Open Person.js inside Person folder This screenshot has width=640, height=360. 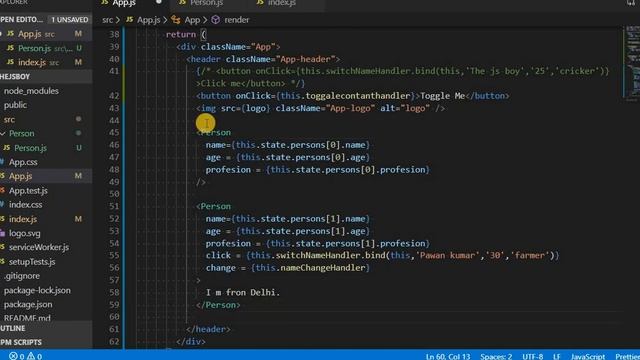[x=30, y=148]
